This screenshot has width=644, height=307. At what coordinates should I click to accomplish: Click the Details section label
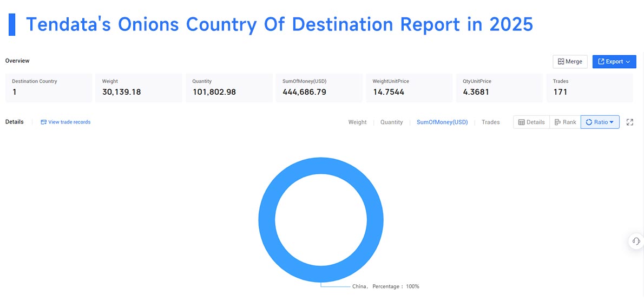15,122
